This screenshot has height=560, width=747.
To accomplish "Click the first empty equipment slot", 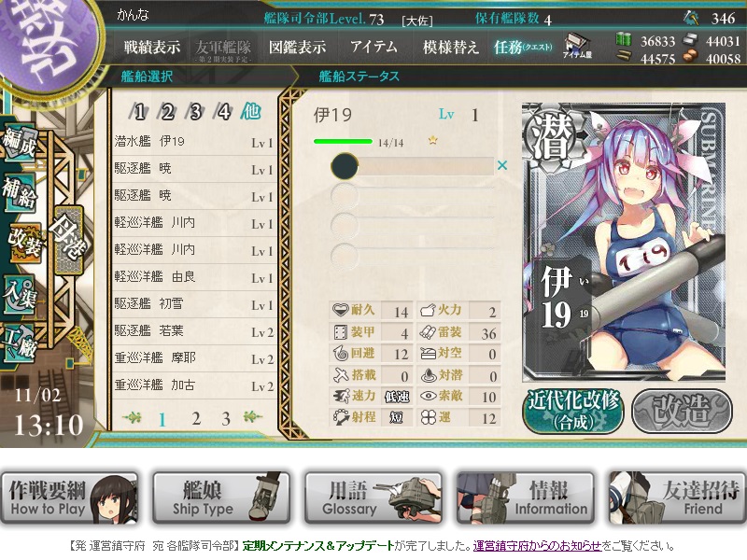I will 413,195.
